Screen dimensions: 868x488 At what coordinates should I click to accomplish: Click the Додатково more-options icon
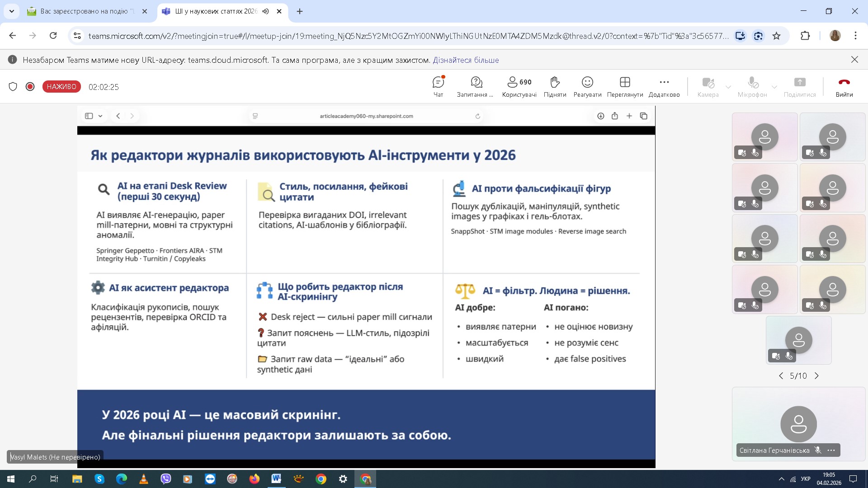click(664, 83)
